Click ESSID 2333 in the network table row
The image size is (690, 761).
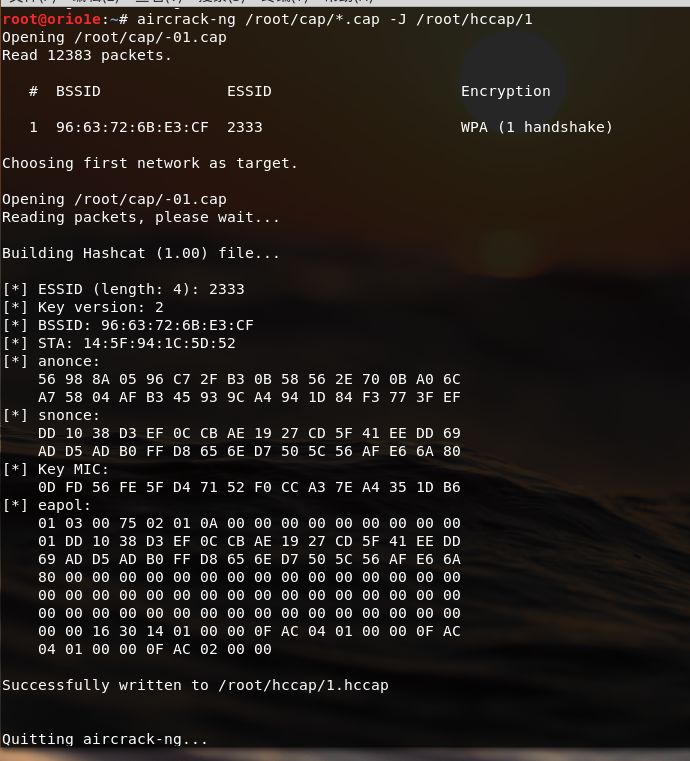point(245,127)
